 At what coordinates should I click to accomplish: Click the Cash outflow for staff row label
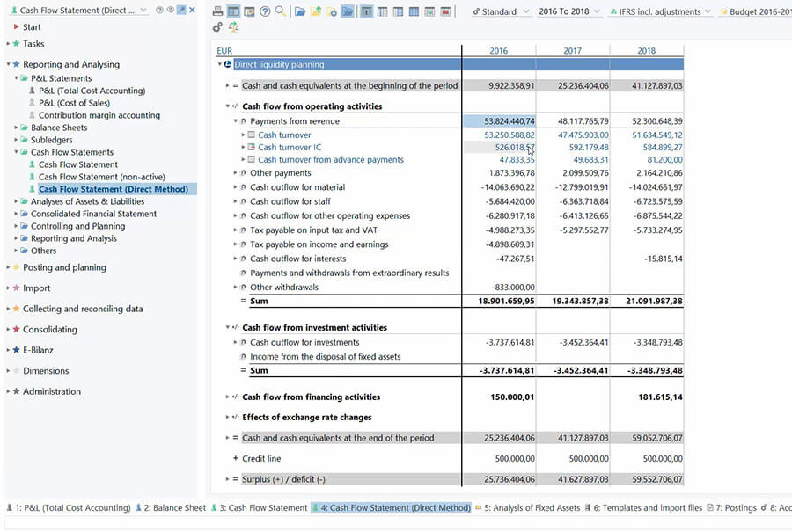click(x=290, y=201)
